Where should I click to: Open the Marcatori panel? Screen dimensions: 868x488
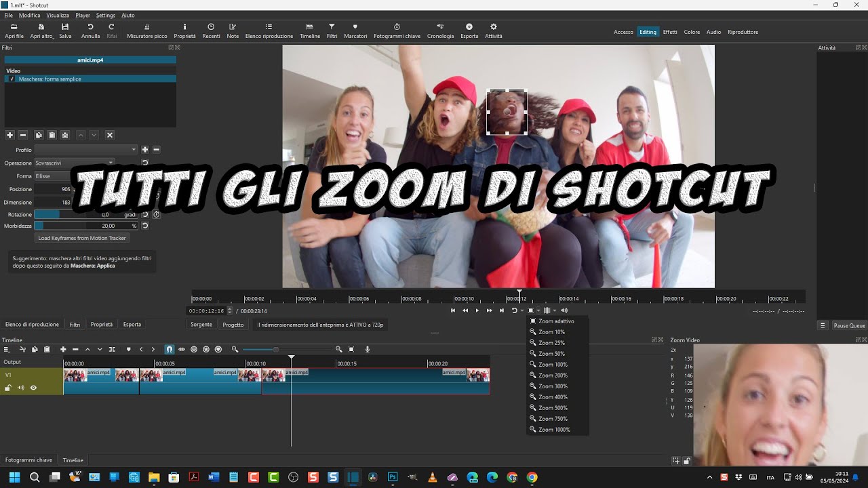point(355,31)
